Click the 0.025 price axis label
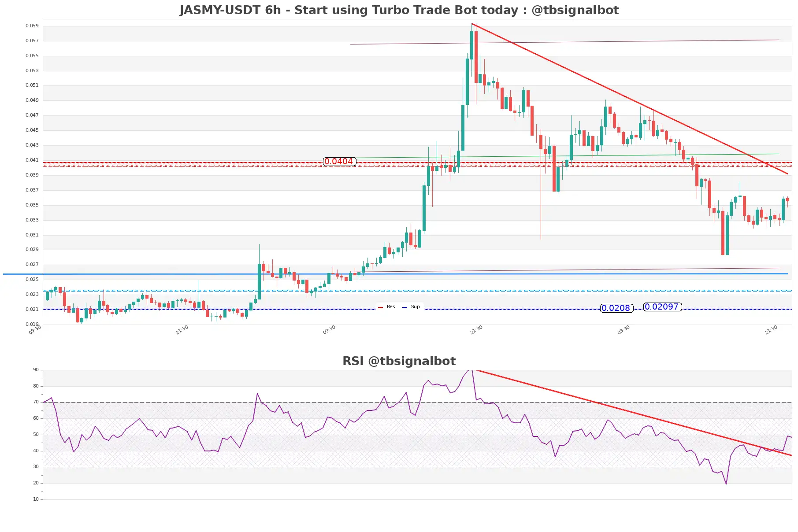This screenshot has width=798, height=532. [x=32, y=280]
